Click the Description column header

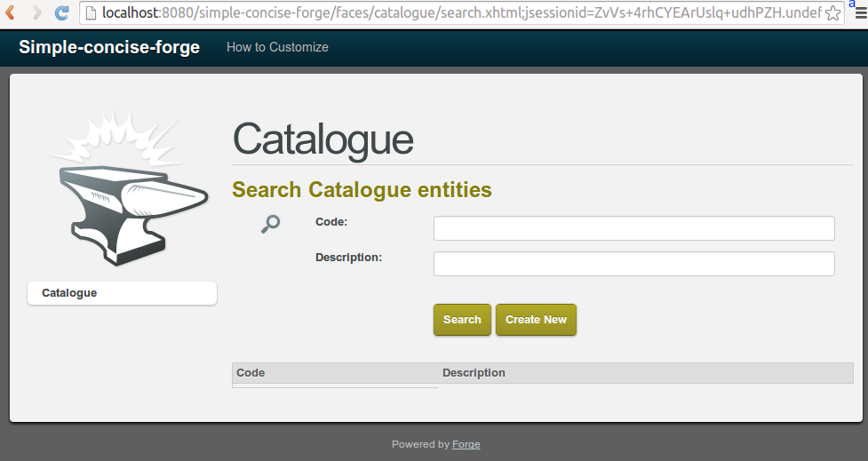474,373
